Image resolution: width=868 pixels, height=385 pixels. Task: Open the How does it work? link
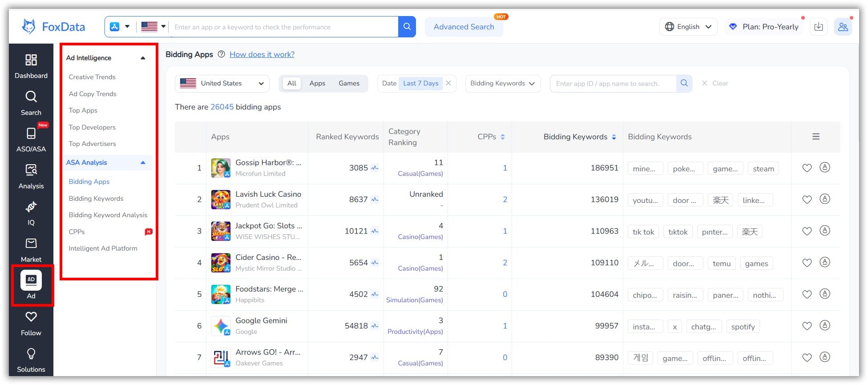262,54
